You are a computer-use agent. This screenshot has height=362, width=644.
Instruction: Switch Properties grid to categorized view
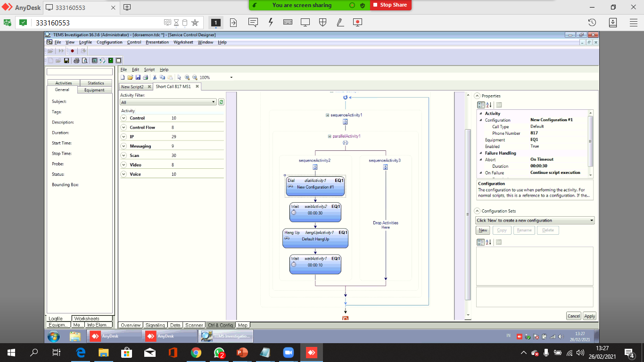point(480,105)
